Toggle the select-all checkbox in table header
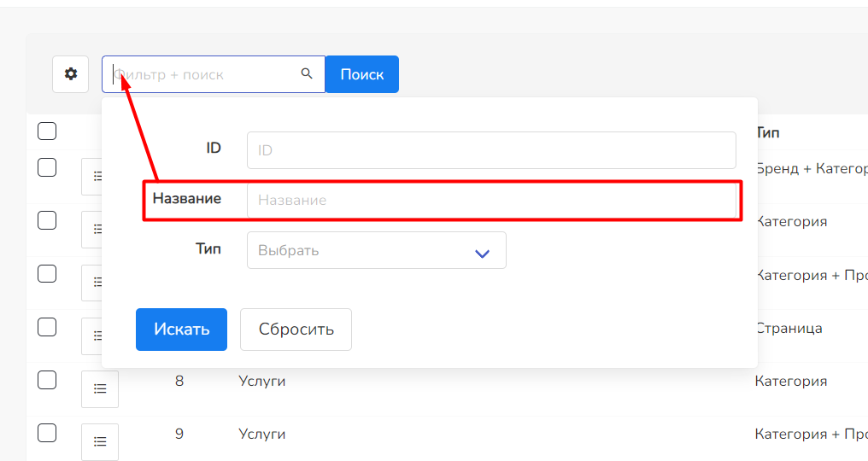Screen dimensions: 868x461 (x=47, y=131)
